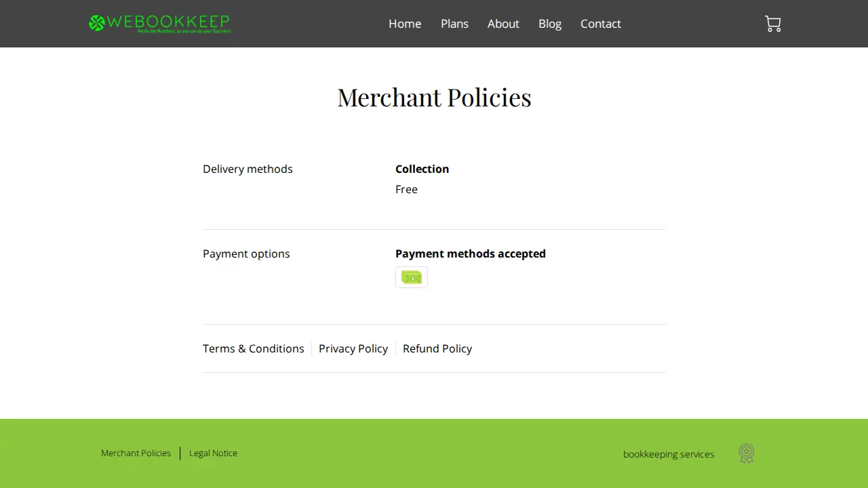
Task: Open the Contact page
Action: click(x=601, y=24)
